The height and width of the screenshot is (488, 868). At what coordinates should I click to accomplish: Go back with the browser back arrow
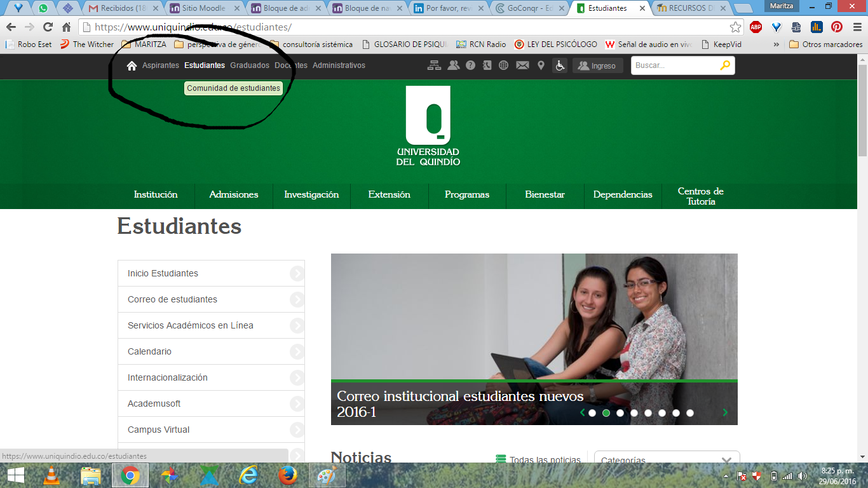pos(11,27)
